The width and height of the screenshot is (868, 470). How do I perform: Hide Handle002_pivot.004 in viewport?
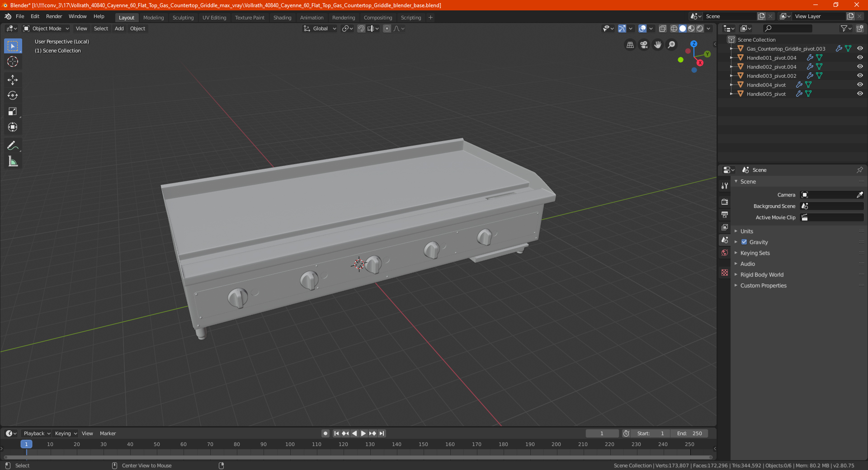860,66
